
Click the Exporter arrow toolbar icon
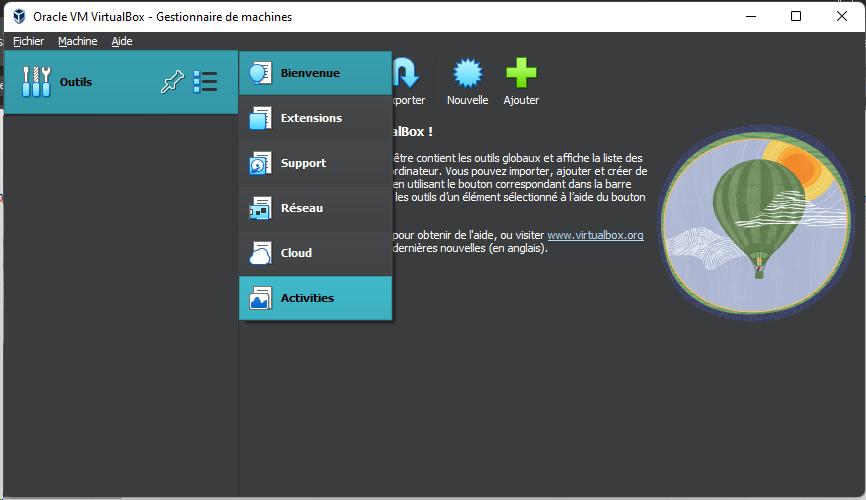(406, 73)
